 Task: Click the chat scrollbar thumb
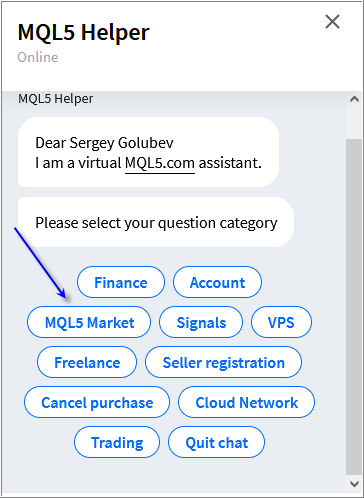click(354, 307)
